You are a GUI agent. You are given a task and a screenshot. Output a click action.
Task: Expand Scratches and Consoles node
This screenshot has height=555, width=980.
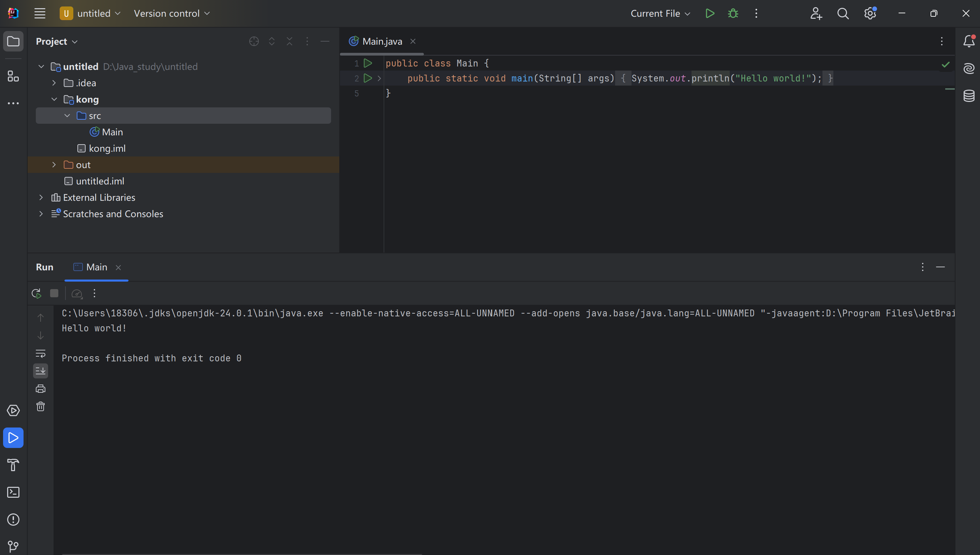coord(41,214)
